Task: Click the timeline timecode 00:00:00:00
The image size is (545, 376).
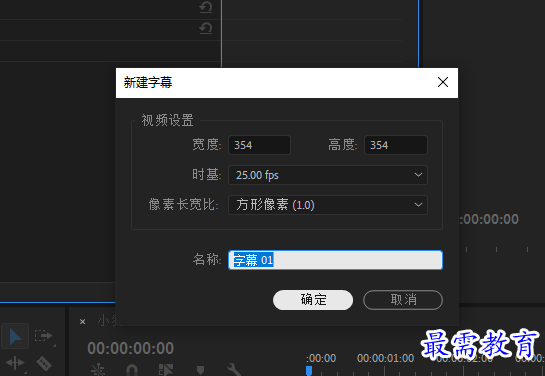Action: 130,348
